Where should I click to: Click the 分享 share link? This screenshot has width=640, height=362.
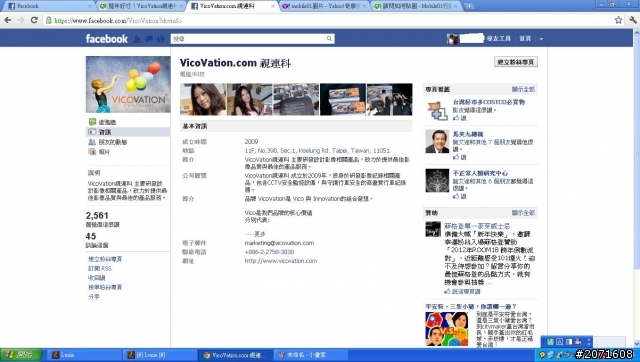[x=94, y=297]
